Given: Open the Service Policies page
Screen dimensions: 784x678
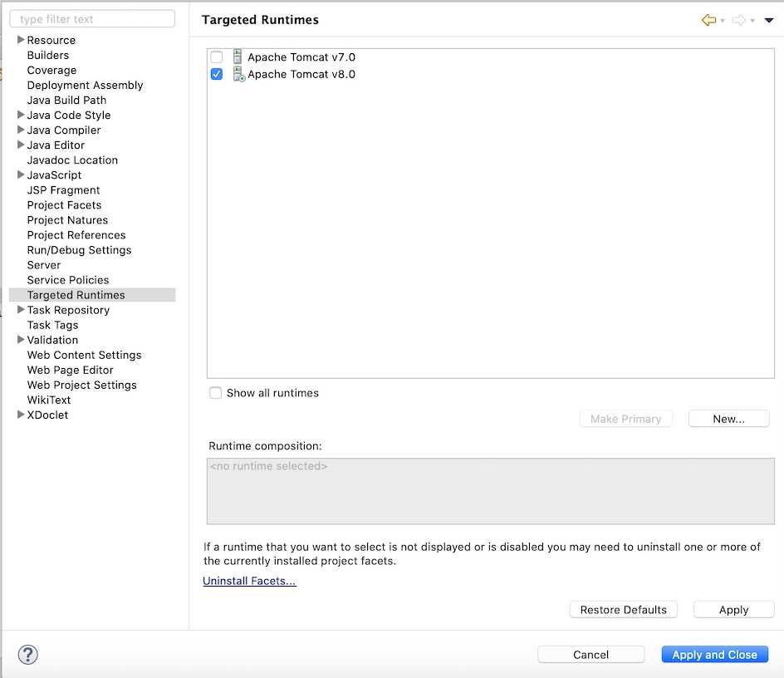Looking at the screenshot, I should coord(68,280).
